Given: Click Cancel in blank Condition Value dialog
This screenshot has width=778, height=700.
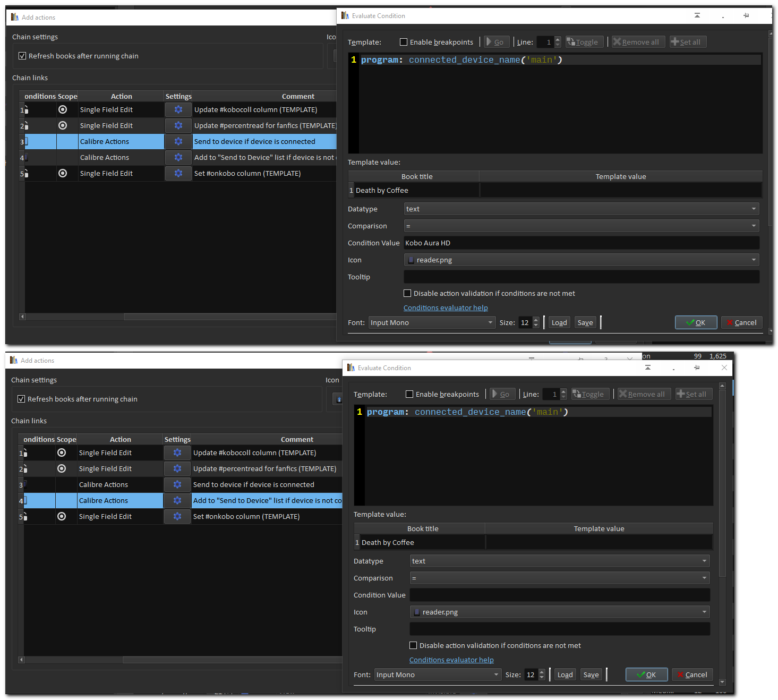Looking at the screenshot, I should click(x=692, y=675).
